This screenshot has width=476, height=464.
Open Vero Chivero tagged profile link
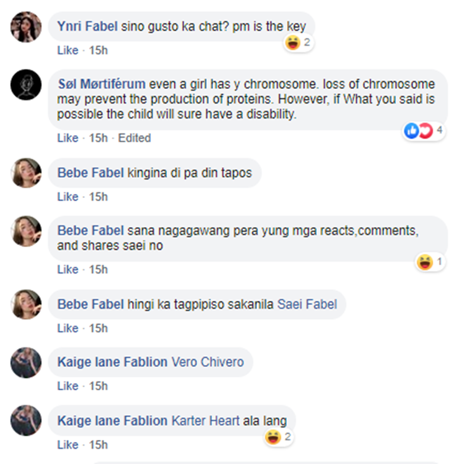coord(208,362)
